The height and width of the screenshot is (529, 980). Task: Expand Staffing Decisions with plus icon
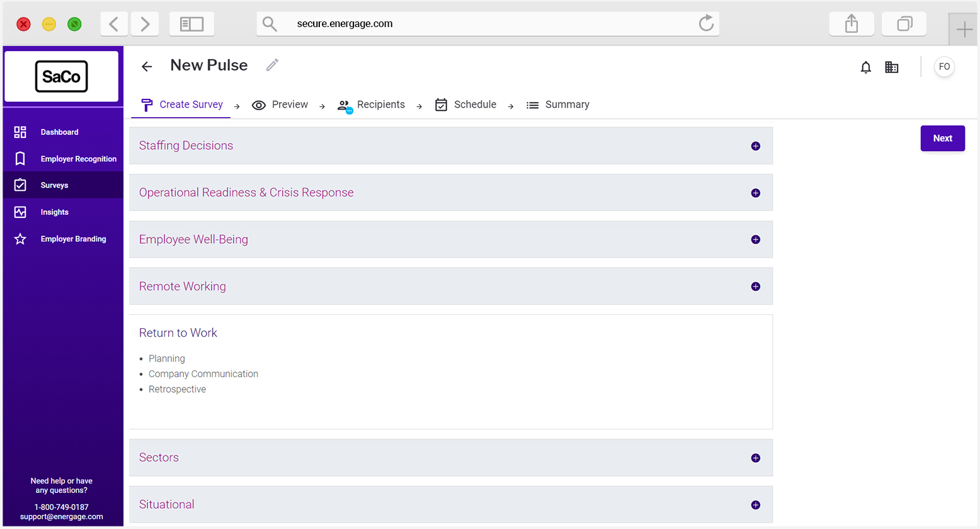pos(756,146)
